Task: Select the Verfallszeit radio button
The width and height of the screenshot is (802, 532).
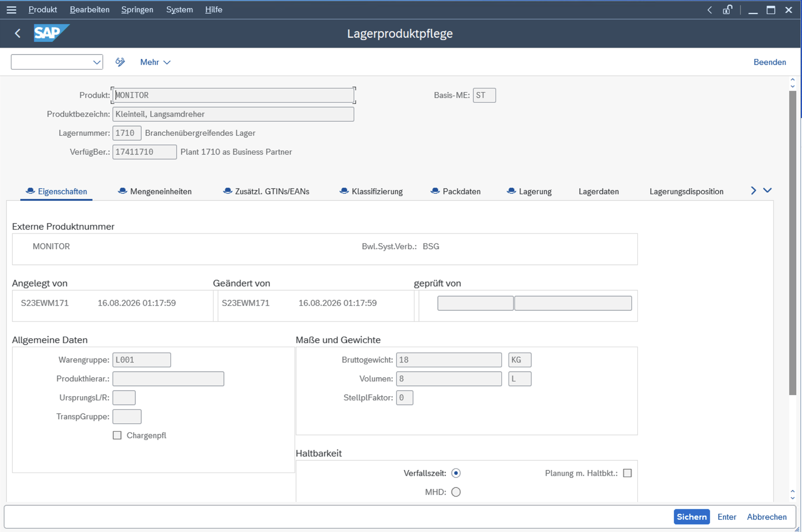Action: 456,473
